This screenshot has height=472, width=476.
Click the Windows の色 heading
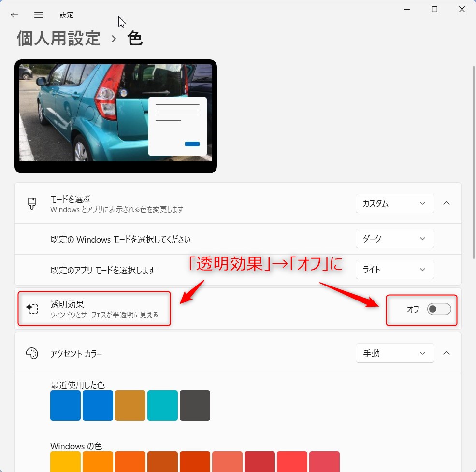point(76,446)
